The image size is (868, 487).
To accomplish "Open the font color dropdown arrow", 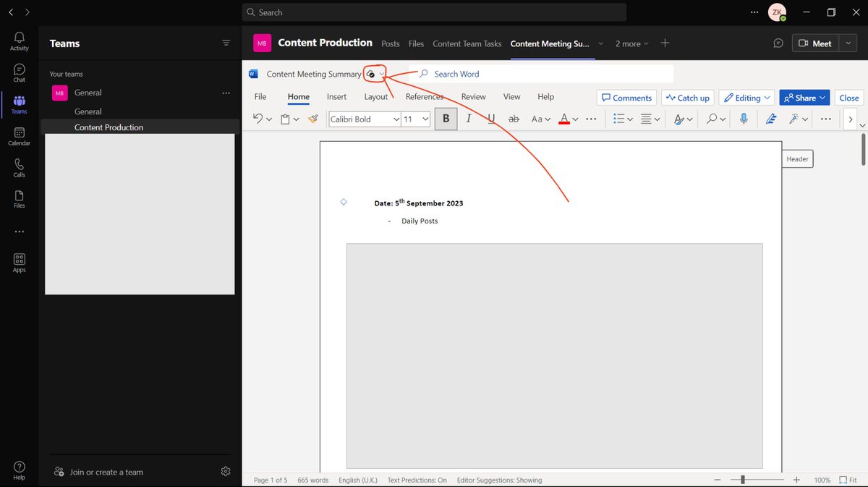I will click(576, 119).
